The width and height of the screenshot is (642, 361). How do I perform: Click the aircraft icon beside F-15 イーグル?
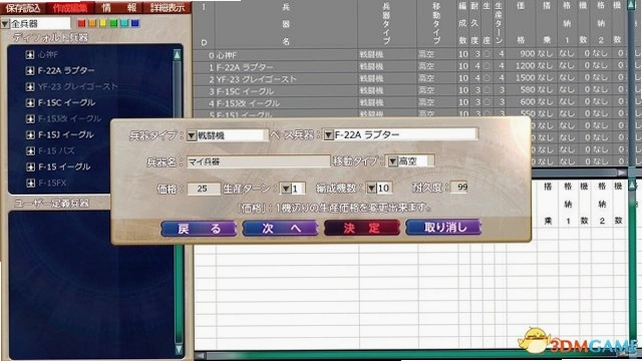pyautogui.click(x=30, y=167)
